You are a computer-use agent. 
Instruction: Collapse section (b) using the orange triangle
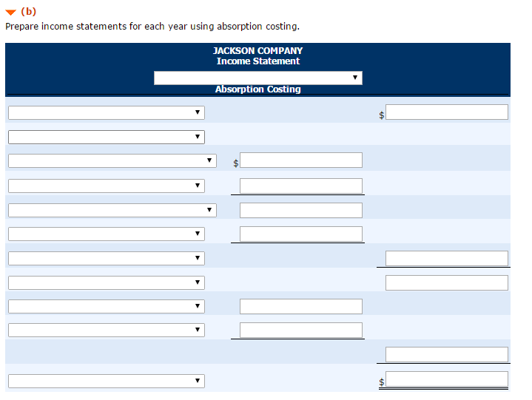10,12
